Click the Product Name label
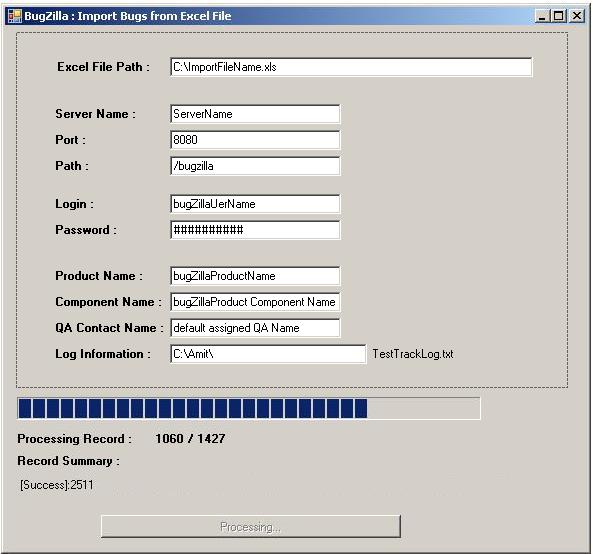This screenshot has height=554, width=593. (x=99, y=276)
